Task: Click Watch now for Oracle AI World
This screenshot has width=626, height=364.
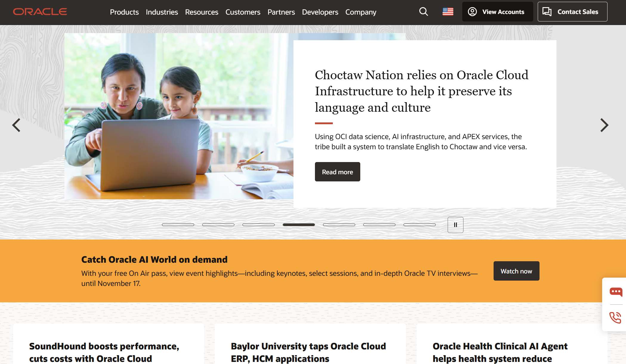Action: pyautogui.click(x=516, y=271)
